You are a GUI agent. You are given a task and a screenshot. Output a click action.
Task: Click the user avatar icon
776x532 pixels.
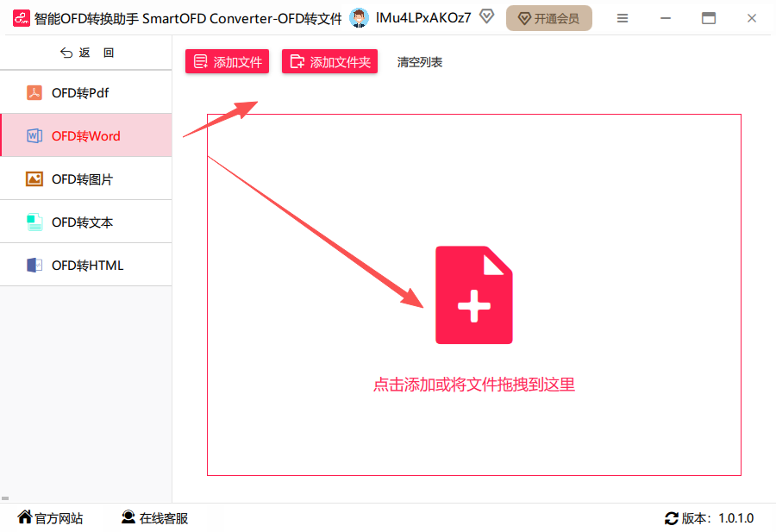pyautogui.click(x=359, y=18)
